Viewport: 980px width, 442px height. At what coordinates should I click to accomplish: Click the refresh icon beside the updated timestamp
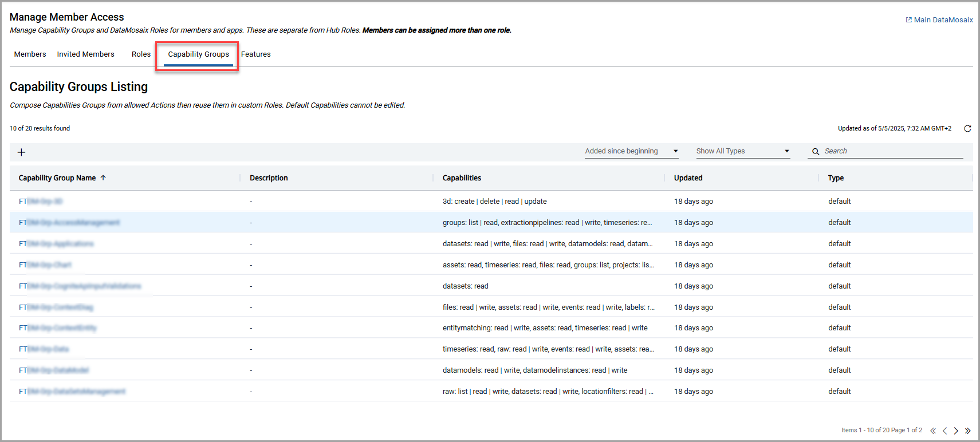pyautogui.click(x=967, y=129)
